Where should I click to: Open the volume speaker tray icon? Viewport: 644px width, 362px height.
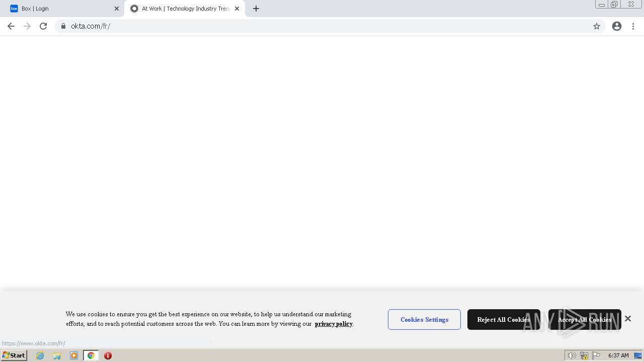click(x=572, y=355)
